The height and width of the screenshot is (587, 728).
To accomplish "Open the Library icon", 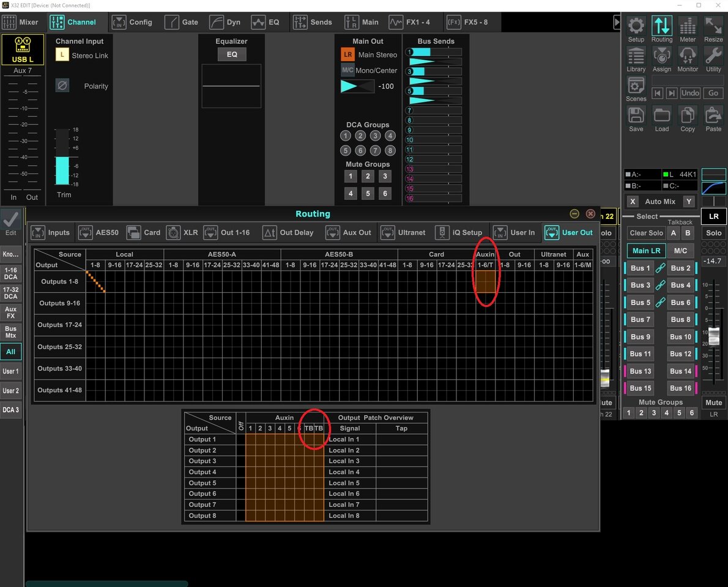I will click(x=636, y=56).
